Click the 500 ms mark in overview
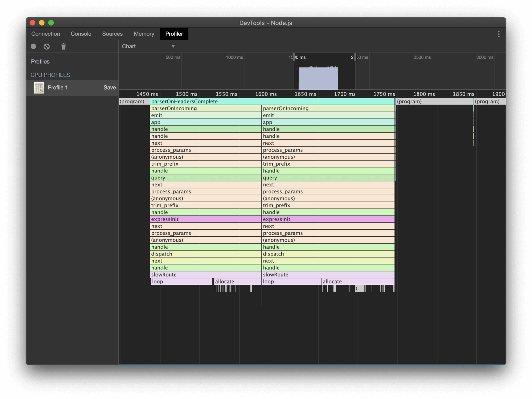Image resolution: width=532 pixels, height=399 pixels. coord(173,57)
